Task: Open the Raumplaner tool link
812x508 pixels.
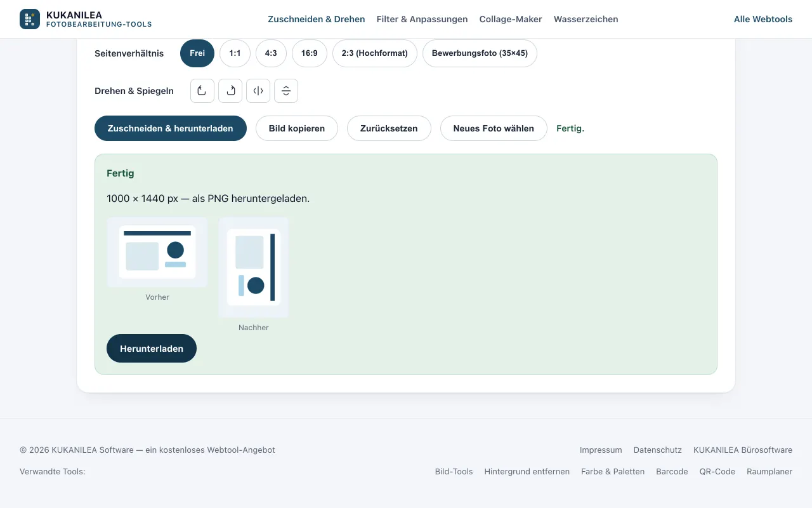Action: tap(769, 472)
